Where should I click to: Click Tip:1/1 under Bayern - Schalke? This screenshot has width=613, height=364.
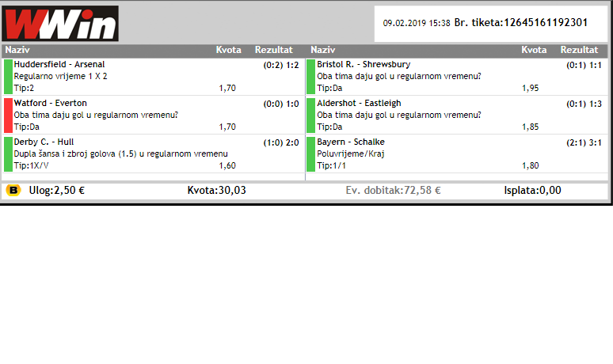(332, 165)
